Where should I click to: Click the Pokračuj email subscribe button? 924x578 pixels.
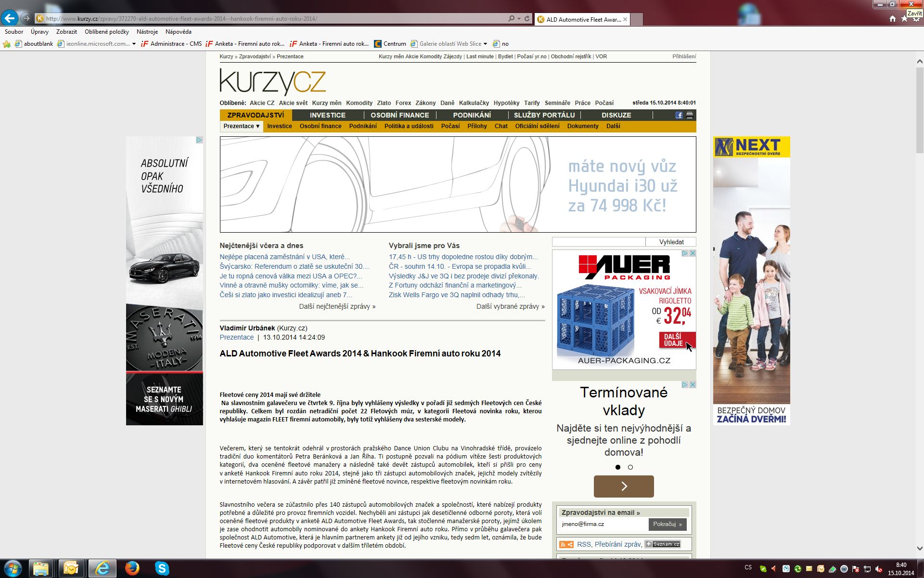click(667, 524)
